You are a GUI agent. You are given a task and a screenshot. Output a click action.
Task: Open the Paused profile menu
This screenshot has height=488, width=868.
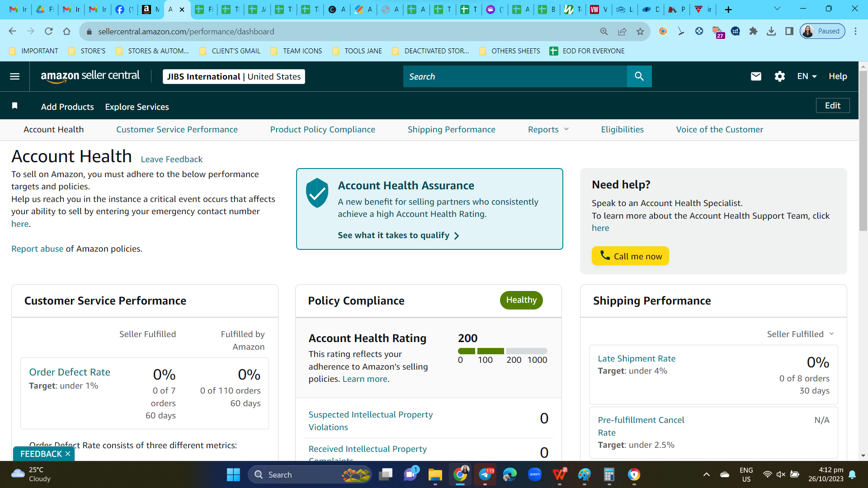pos(822,31)
